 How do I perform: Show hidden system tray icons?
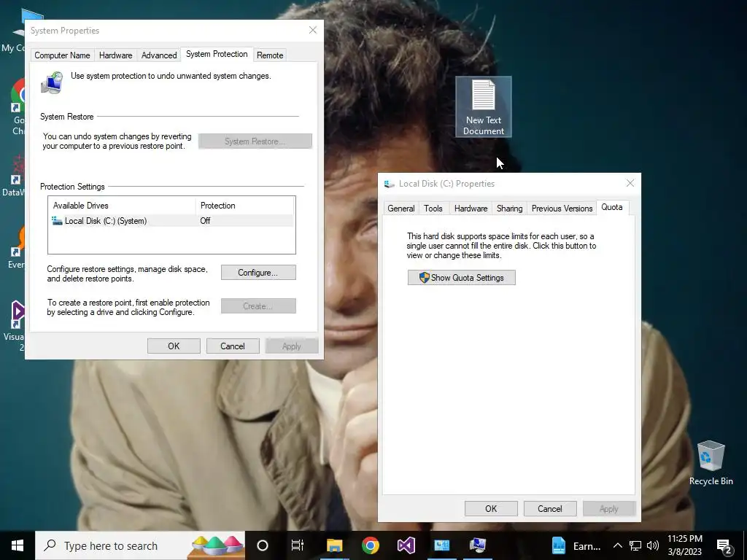coord(617,545)
